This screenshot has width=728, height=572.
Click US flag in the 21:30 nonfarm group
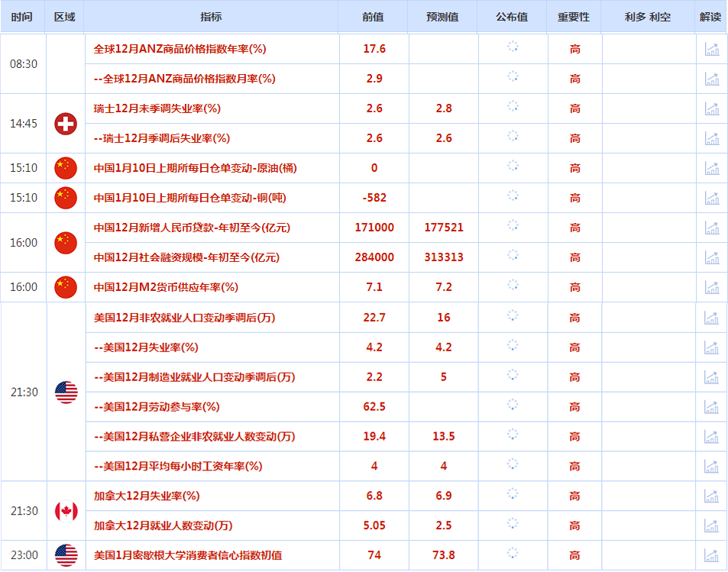66,393
